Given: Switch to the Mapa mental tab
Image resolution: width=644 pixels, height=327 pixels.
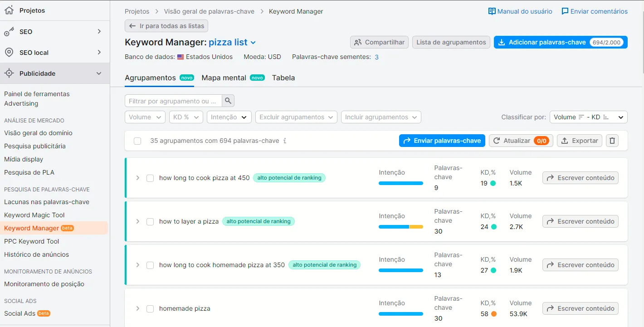Looking at the screenshot, I should point(233,78).
